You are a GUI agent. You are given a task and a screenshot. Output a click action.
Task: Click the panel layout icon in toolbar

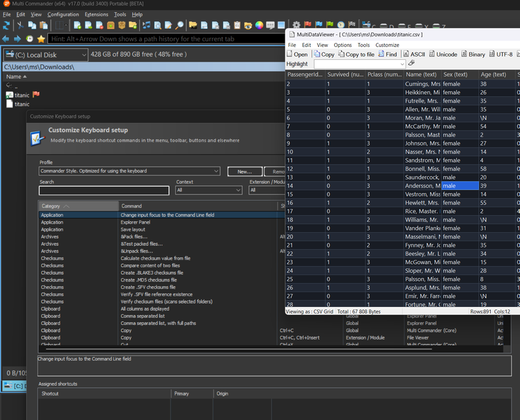(x=60, y=25)
